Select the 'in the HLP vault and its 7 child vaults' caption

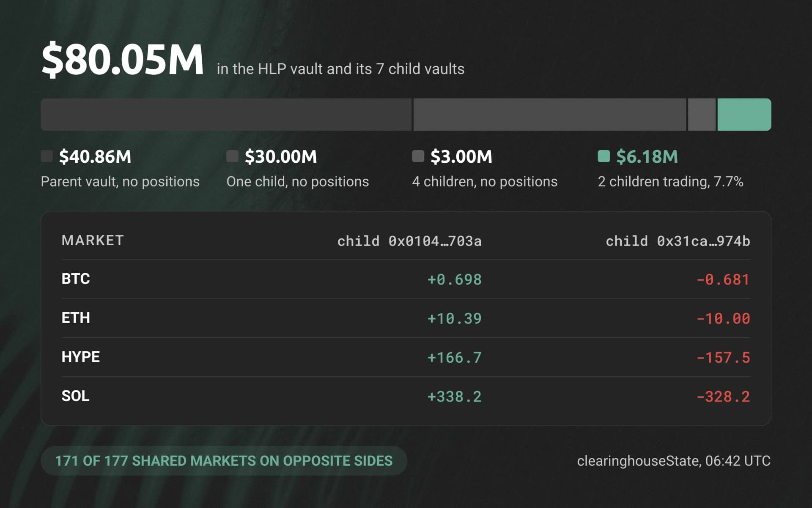tap(340, 69)
